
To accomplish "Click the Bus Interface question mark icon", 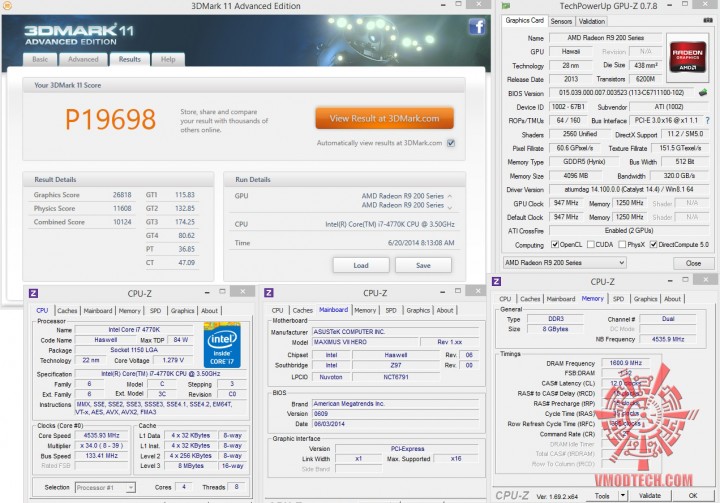I will click(x=708, y=120).
